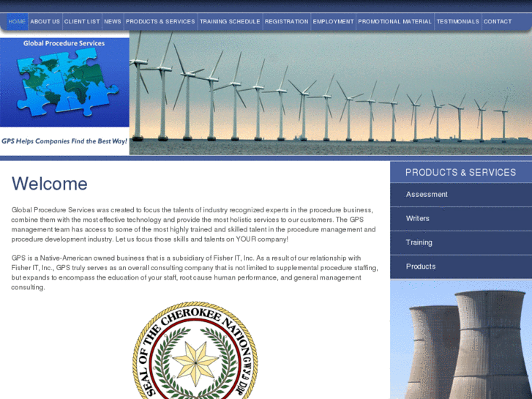Click the Seal of the Cherokee Nation

pos(195,351)
